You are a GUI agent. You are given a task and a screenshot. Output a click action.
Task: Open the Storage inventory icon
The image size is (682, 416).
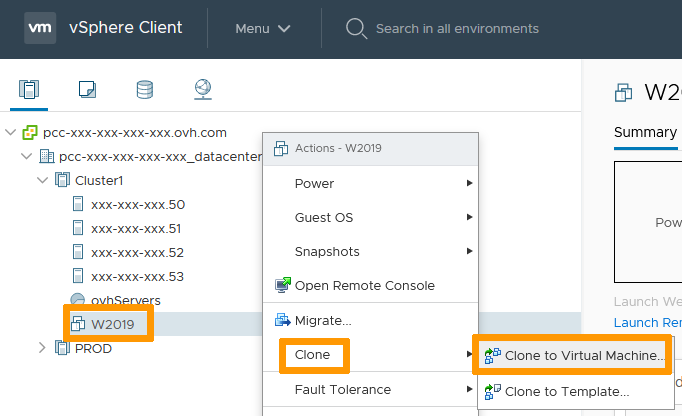(145, 90)
